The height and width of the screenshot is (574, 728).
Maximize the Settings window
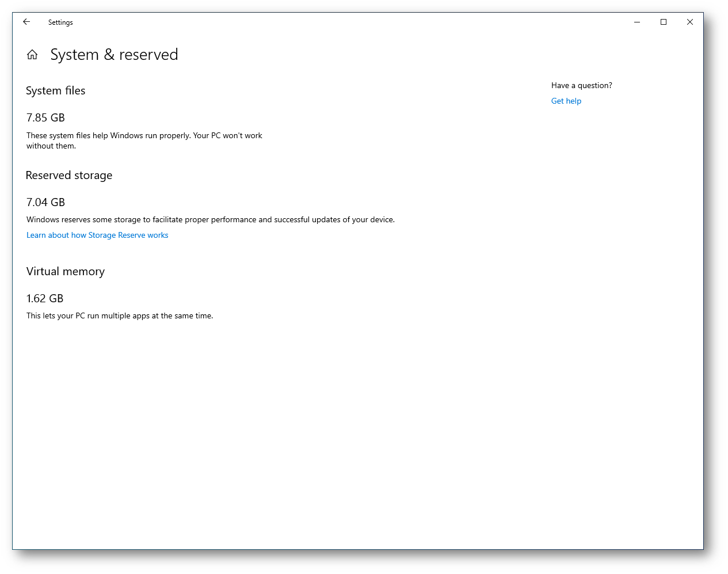664,22
